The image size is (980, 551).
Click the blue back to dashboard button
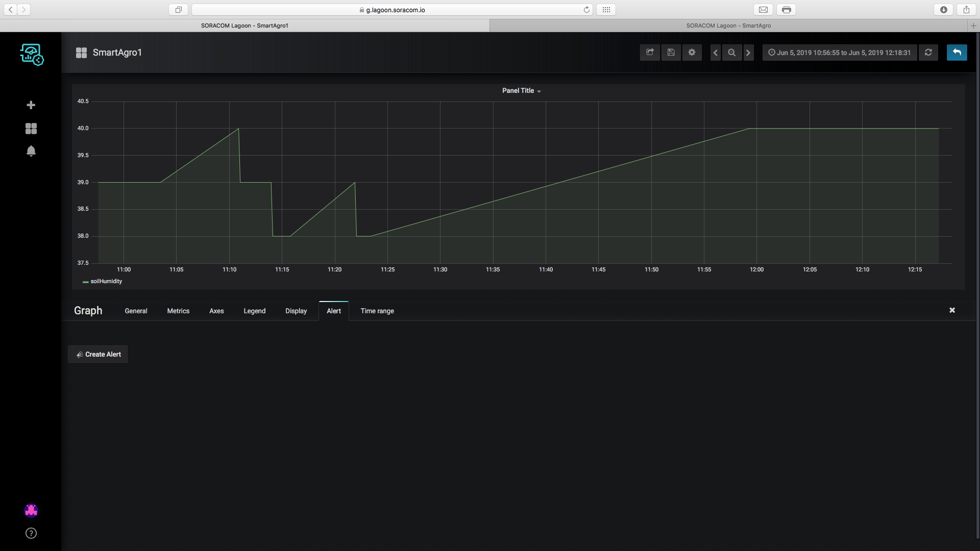(x=957, y=53)
